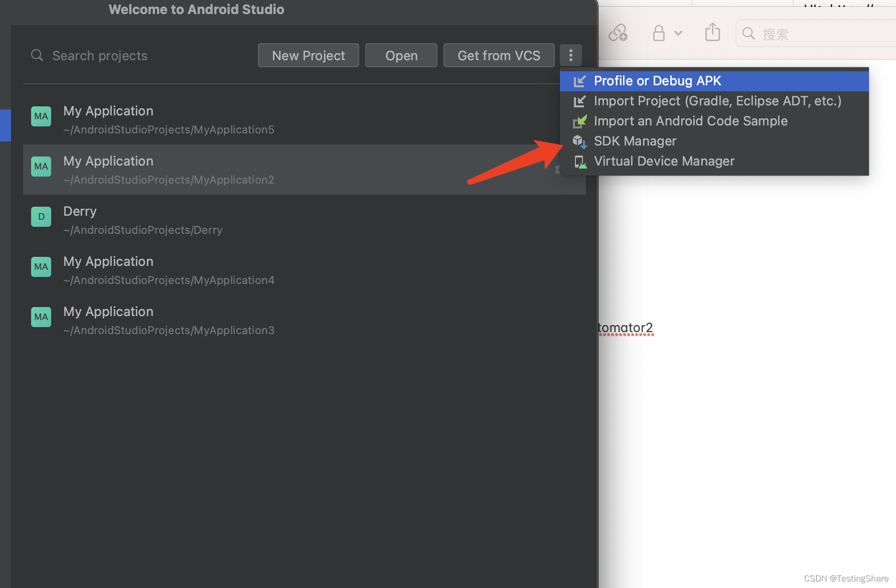This screenshot has width=896, height=588.
Task: Expand the chevron beside the lock icon
Action: click(x=678, y=34)
